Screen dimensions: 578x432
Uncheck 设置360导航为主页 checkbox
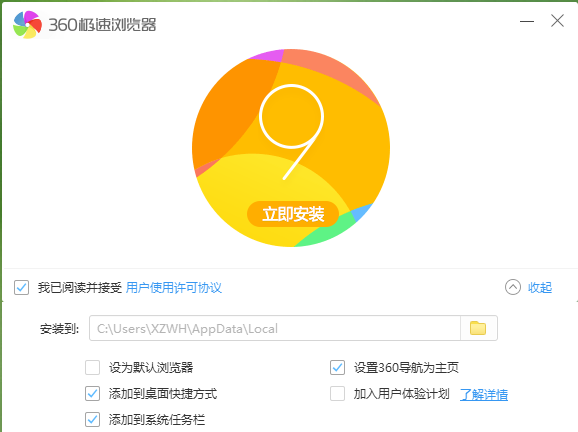point(337,367)
